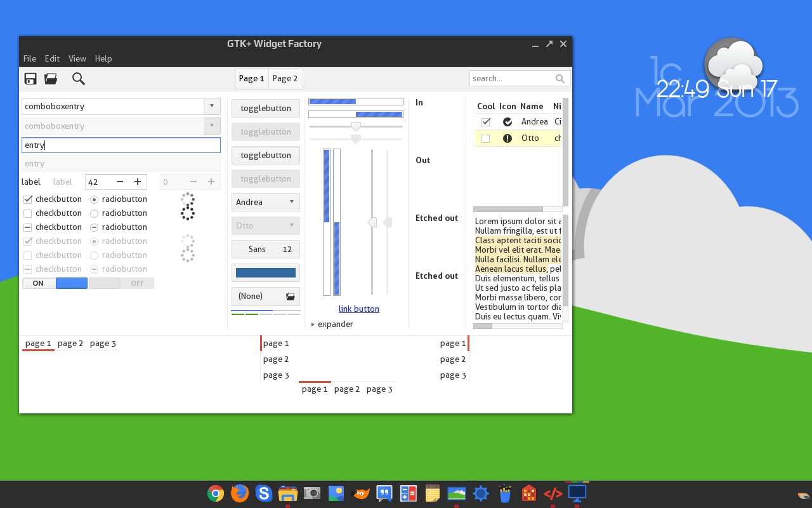
Task: Click the enabled horizontal scale slider handle
Action: (x=356, y=126)
